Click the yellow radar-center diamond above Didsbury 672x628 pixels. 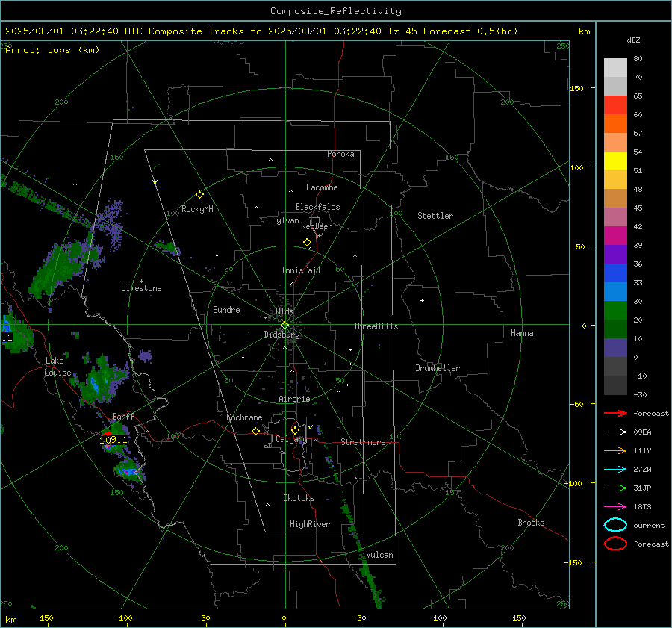[284, 325]
